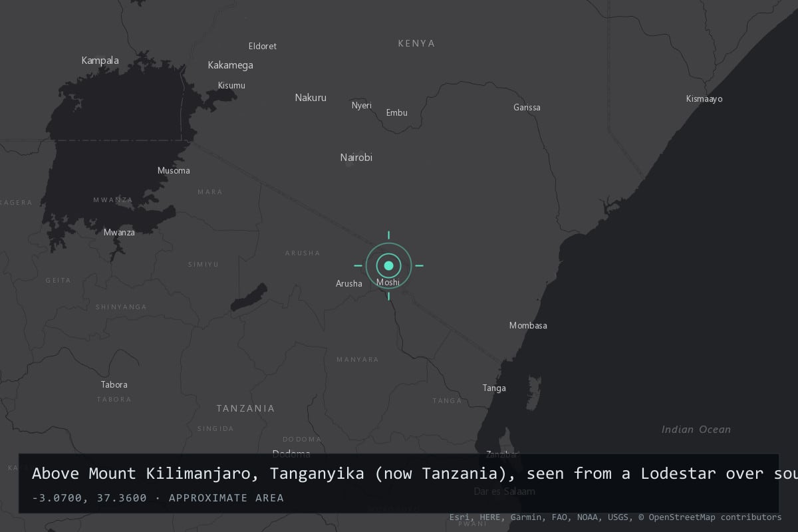Click the ARUSHA region label
This screenshot has width=798, height=532.
click(x=303, y=253)
